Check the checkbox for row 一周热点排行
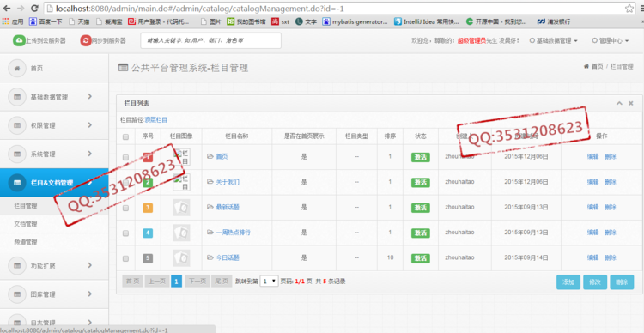Image resolution: width=644 pixels, height=333 pixels. [126, 233]
